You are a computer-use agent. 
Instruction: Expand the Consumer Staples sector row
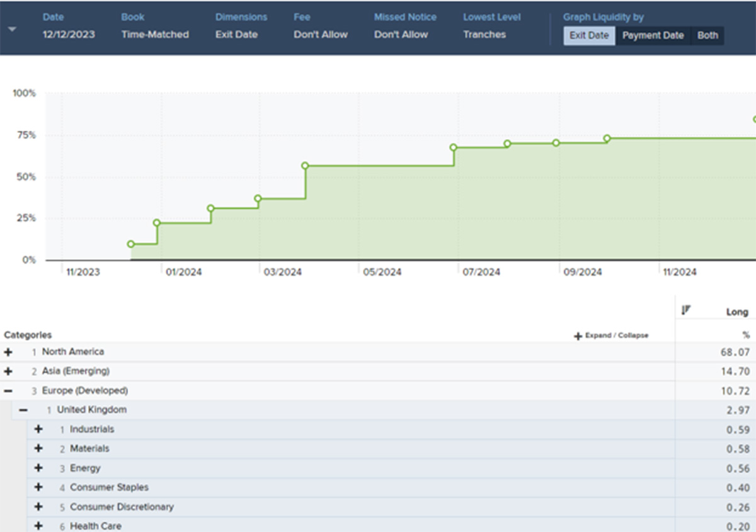38,487
